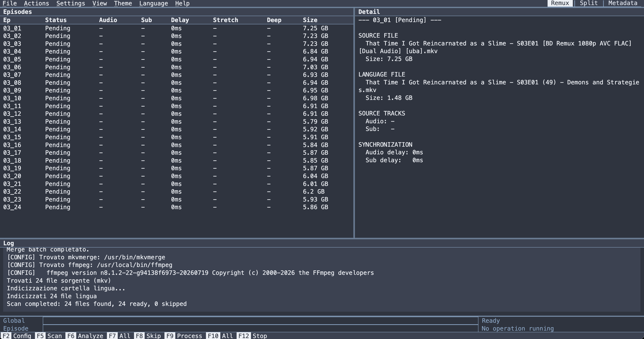Viewport: 644px width, 339px height.
Task: Click the 6.2 GB size cell
Action: point(314,192)
